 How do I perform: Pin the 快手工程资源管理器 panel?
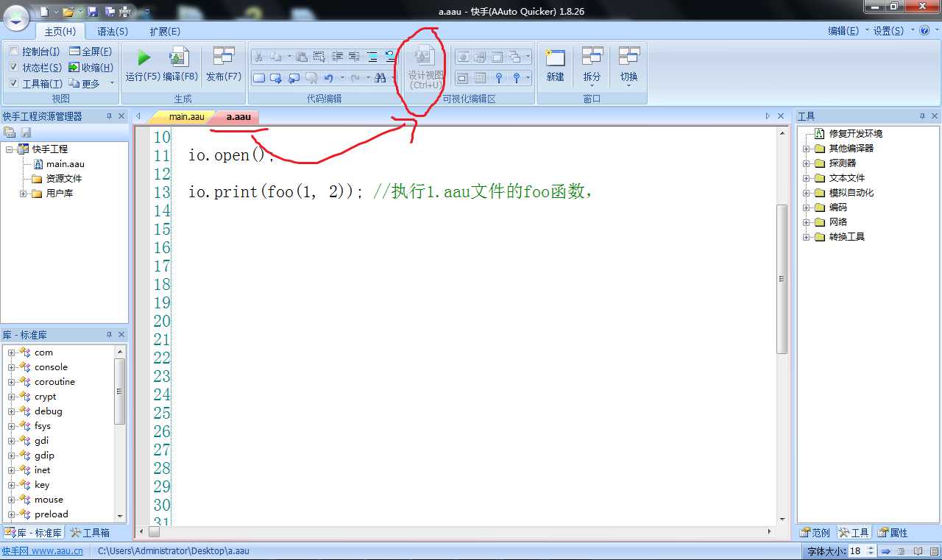pos(109,116)
